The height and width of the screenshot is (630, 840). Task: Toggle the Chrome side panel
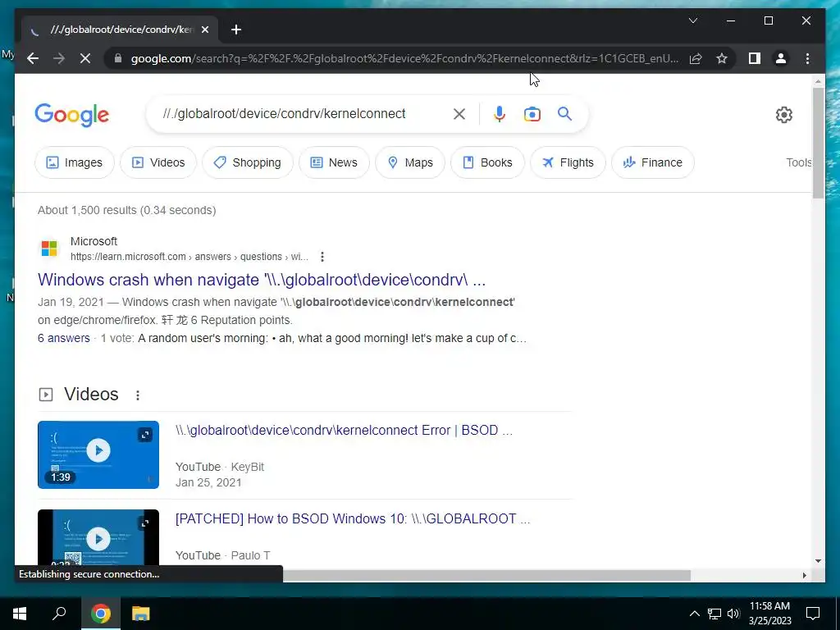[x=755, y=58]
